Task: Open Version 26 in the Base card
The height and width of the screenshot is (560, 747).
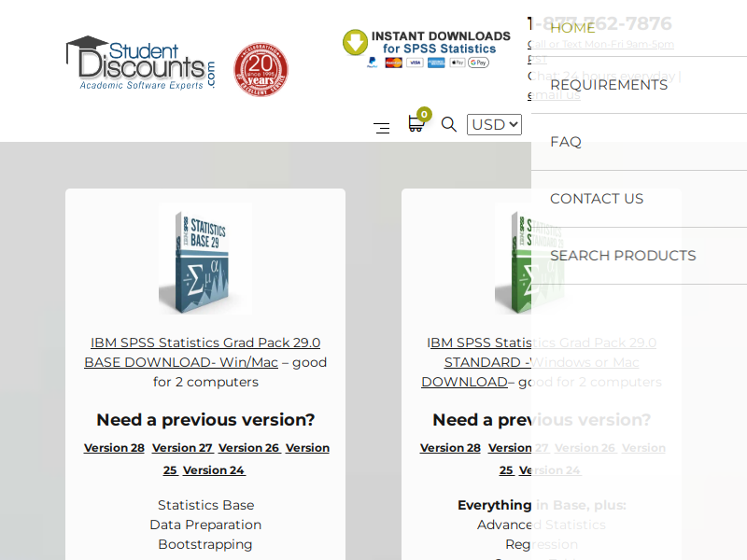Action: click(249, 448)
